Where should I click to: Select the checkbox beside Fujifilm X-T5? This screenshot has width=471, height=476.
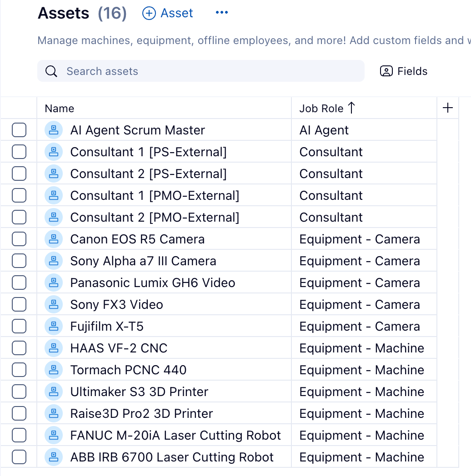(x=19, y=326)
